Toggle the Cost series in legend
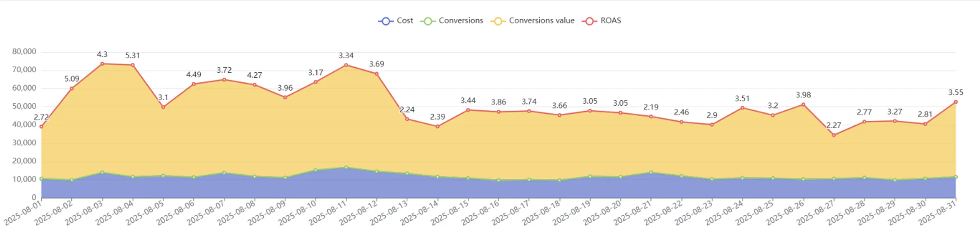Screen dimensions: 980x245 pos(395,21)
